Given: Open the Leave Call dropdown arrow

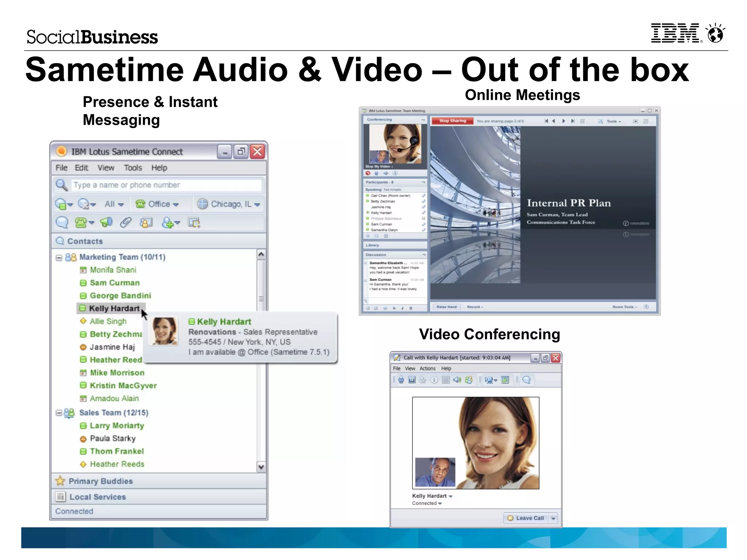Looking at the screenshot, I should tap(553, 518).
